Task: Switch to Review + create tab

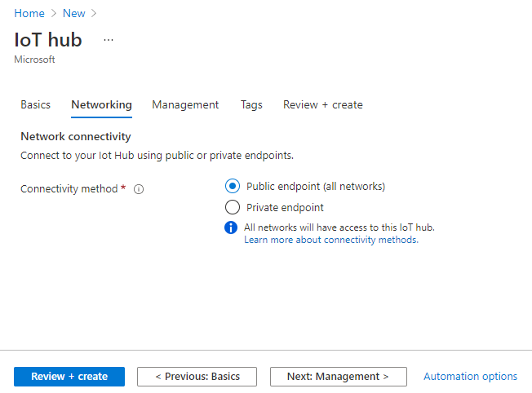Action: pos(322,104)
